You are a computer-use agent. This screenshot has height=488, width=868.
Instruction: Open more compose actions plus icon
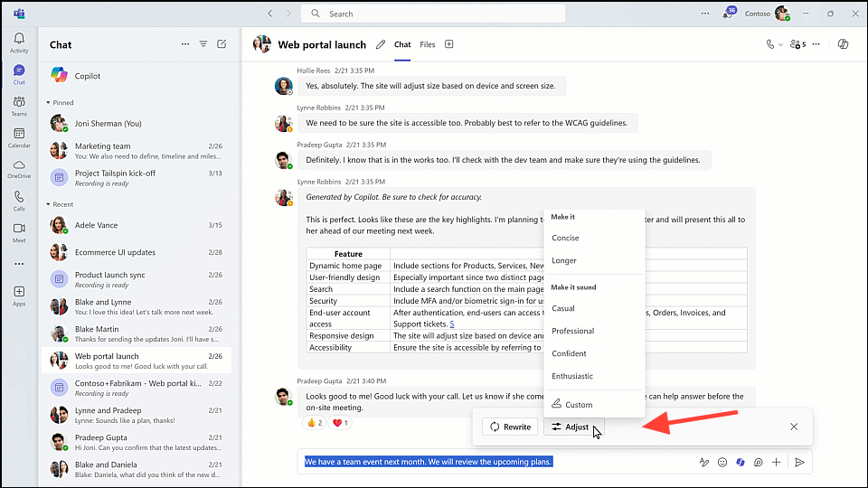coord(776,462)
